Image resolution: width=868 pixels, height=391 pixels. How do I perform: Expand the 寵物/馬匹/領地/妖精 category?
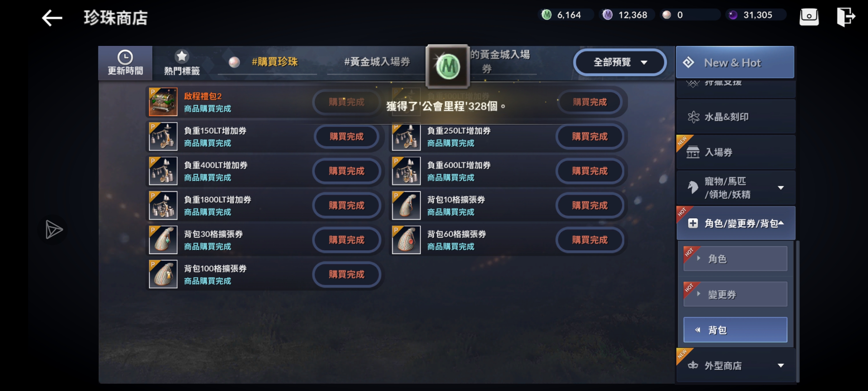click(735, 187)
